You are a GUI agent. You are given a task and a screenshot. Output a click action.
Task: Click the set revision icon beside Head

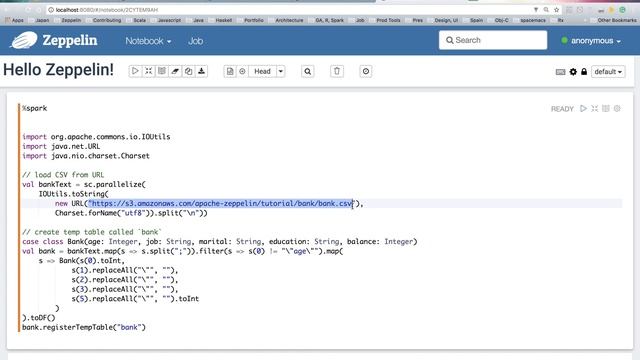242,71
